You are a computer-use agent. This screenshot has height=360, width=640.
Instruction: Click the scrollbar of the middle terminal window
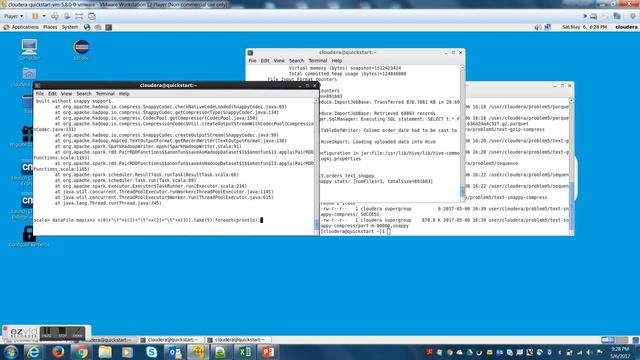pos(462,133)
